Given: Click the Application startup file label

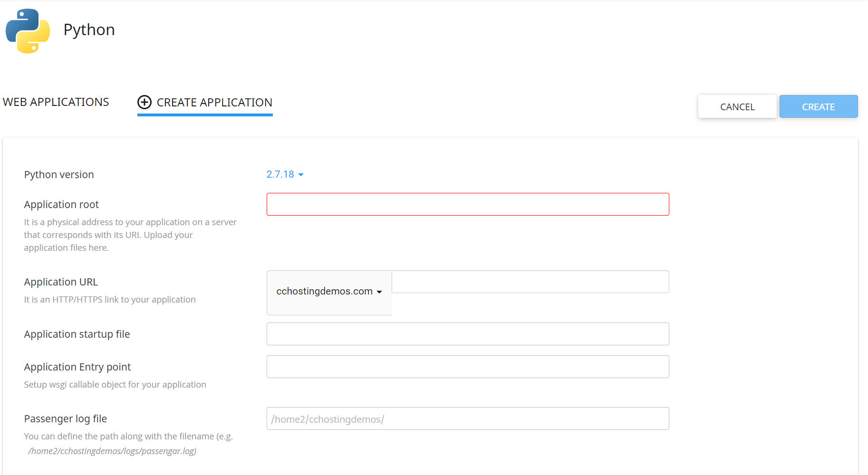Looking at the screenshot, I should tap(77, 334).
